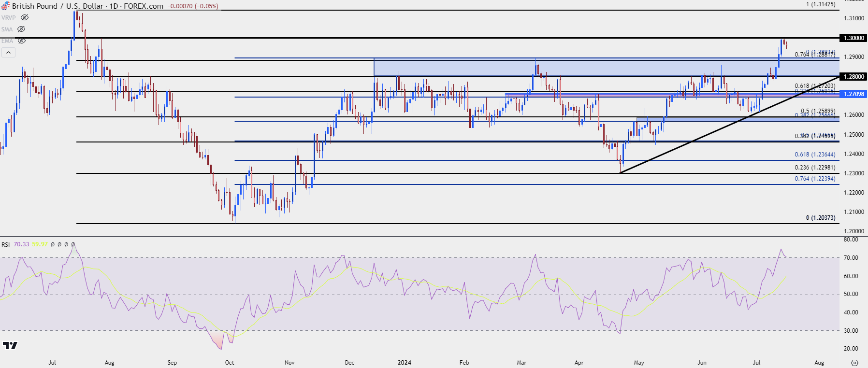Click the Nov time axis label

coord(289,363)
